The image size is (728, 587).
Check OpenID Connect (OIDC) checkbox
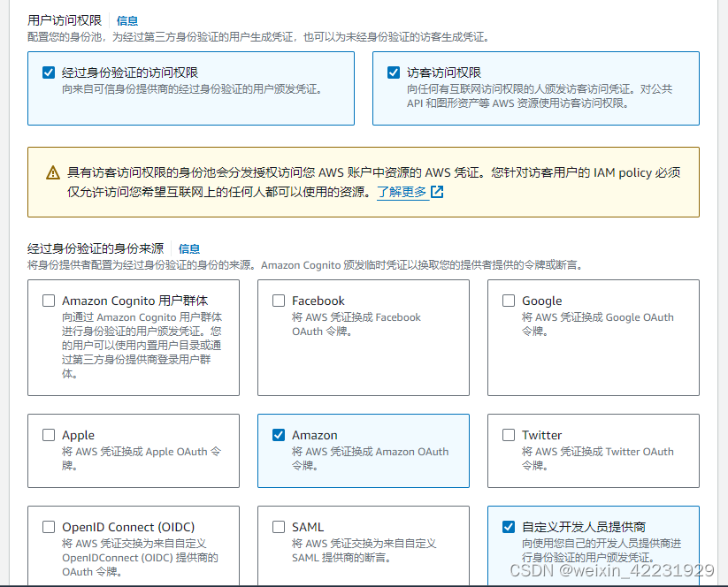49,527
